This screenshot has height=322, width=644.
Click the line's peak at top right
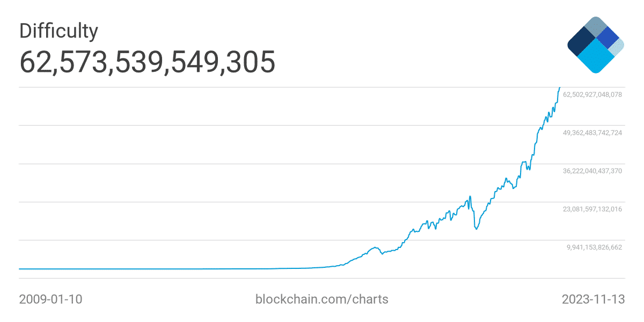coord(559,89)
